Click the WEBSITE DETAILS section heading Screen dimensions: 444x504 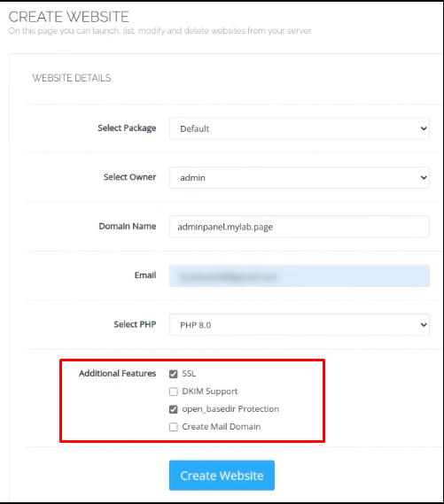pos(72,78)
